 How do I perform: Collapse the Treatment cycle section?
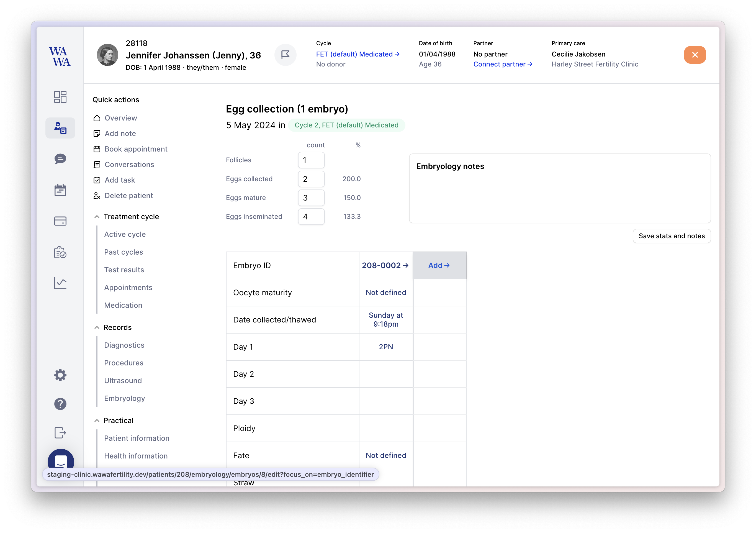click(97, 217)
